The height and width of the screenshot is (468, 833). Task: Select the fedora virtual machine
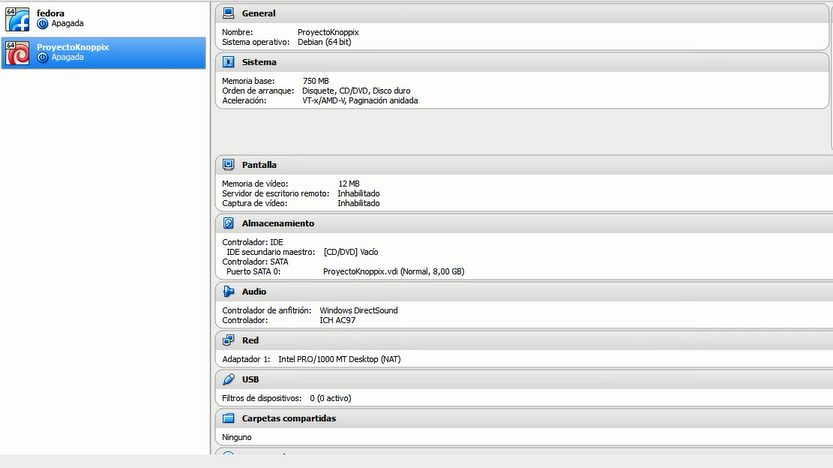(x=104, y=19)
